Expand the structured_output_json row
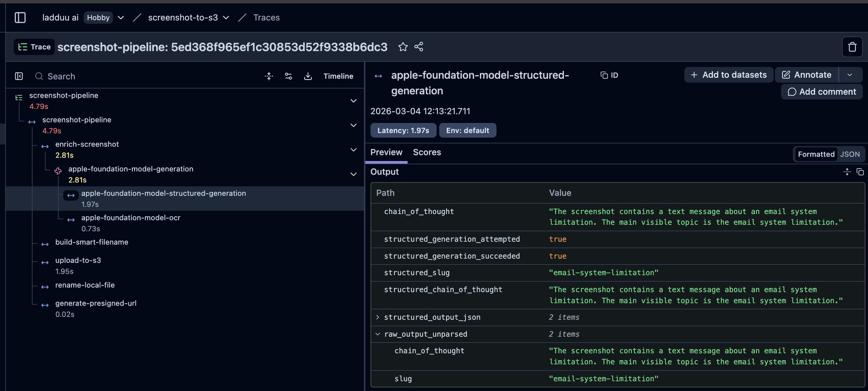This screenshot has width=868, height=391. [377, 317]
